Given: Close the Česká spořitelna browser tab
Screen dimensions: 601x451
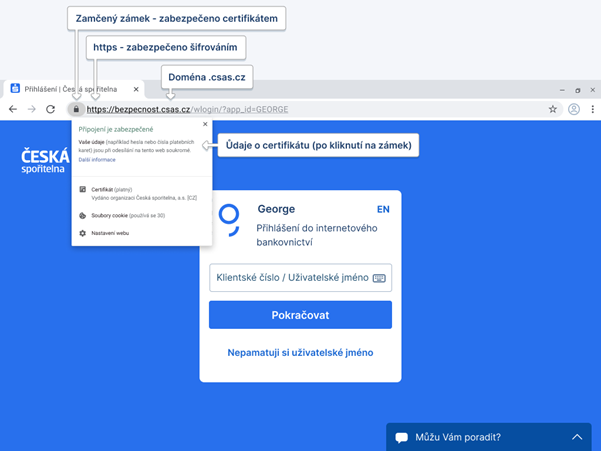Looking at the screenshot, I should pos(136,89).
